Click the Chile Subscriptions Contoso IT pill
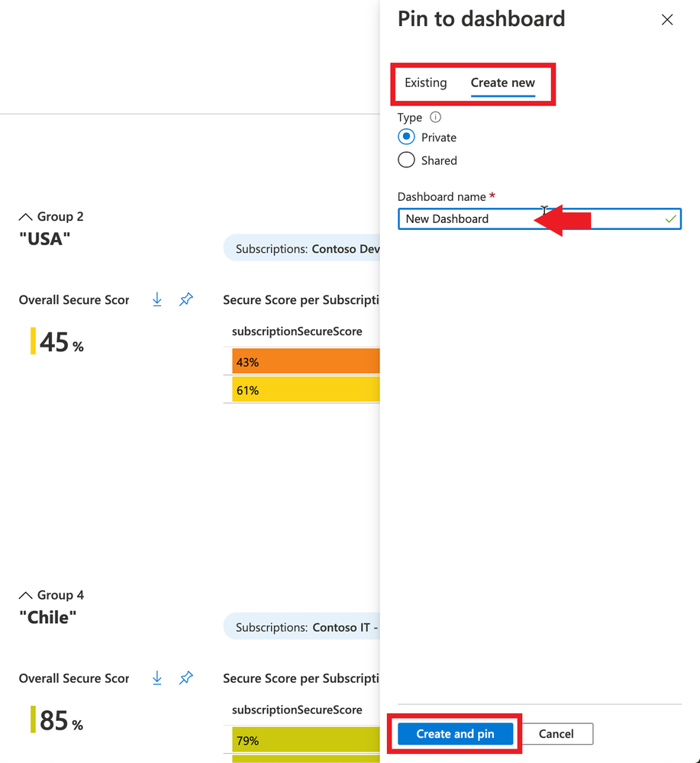Viewport: 700px width, 763px height. [x=302, y=627]
